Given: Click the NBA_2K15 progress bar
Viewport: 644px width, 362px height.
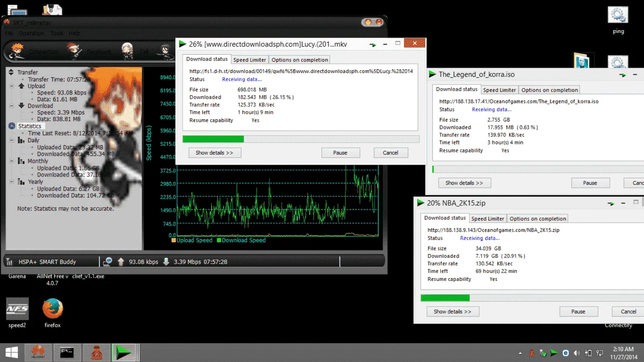Looking at the screenshot, I should tap(532, 298).
